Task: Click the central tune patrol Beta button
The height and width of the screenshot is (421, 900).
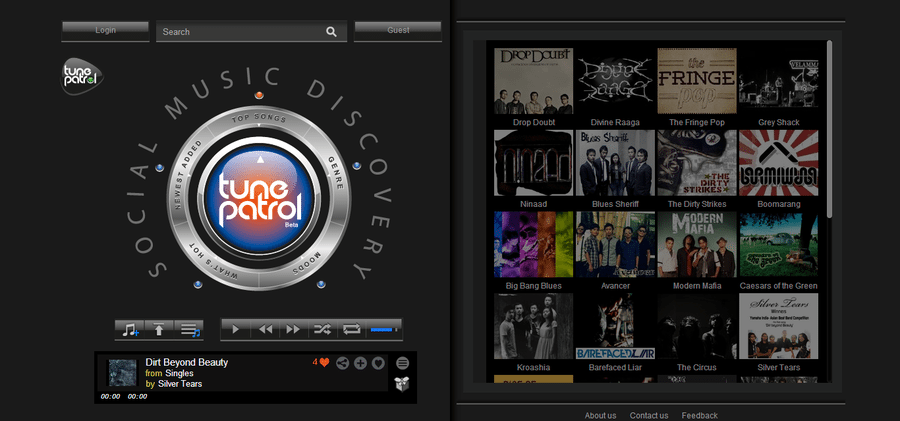Action: (261, 198)
